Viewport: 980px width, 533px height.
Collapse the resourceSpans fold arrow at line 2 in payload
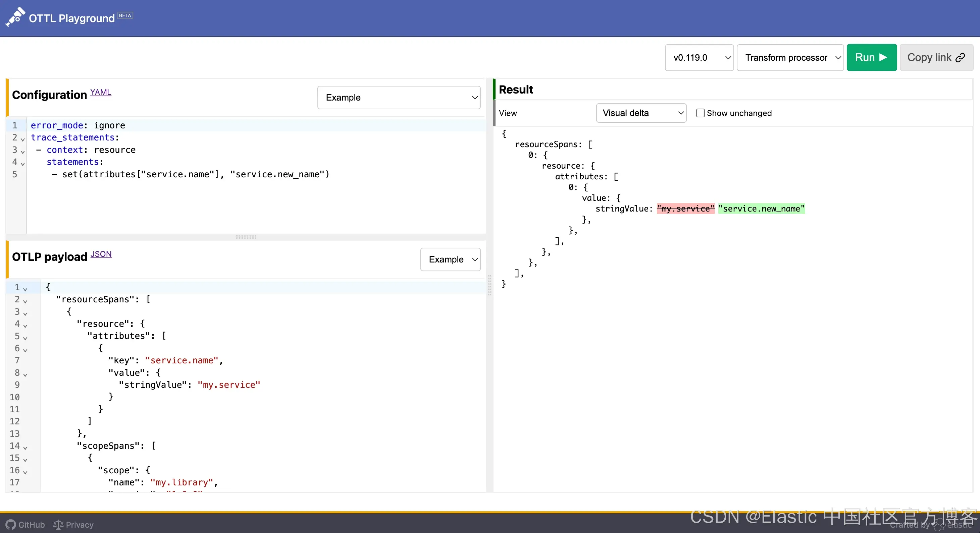click(x=25, y=301)
